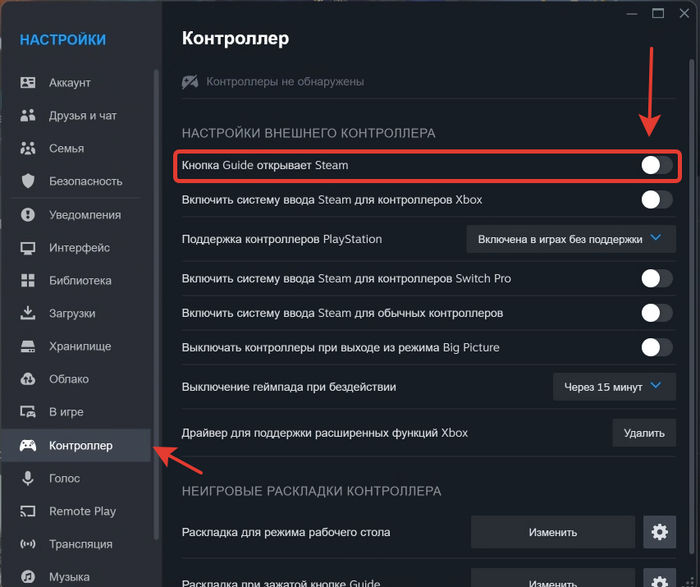This screenshot has height=587, width=700.
Task: Click the Cloud icon in sidebar
Action: 28,379
